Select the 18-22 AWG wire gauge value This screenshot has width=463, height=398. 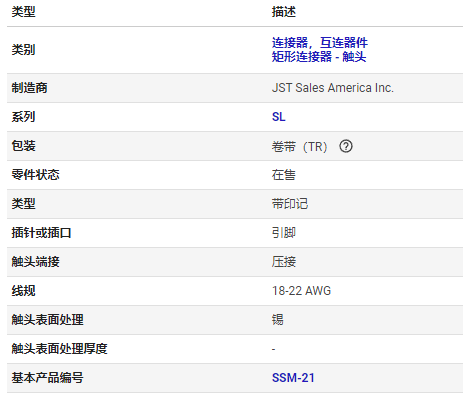coord(301,291)
